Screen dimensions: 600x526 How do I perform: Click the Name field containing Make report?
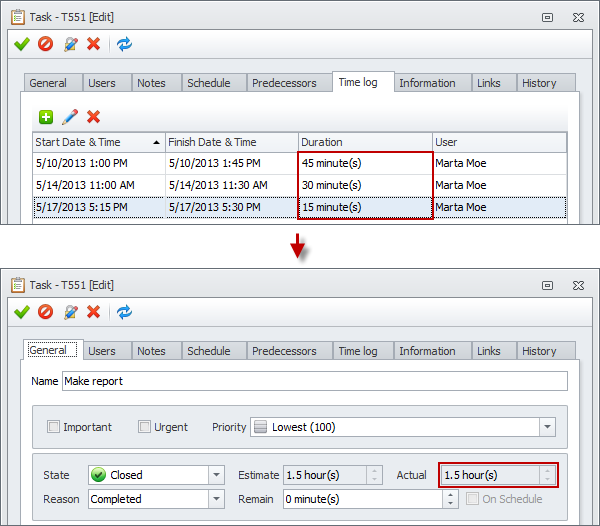coord(315,381)
